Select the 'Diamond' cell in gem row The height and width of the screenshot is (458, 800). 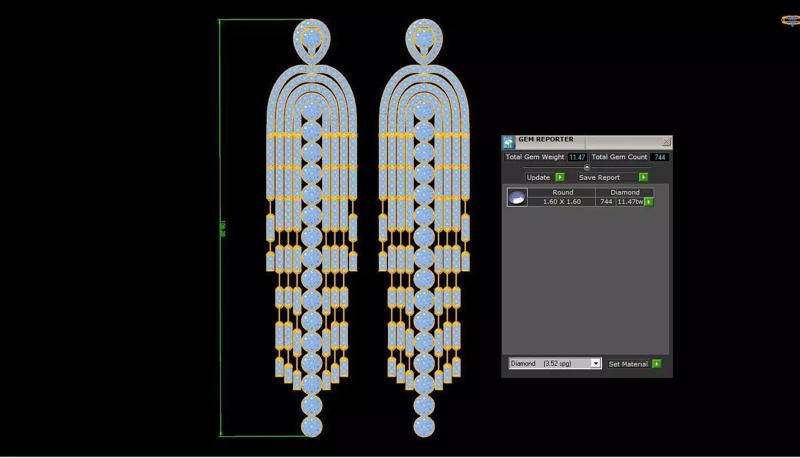pyautogui.click(x=624, y=192)
